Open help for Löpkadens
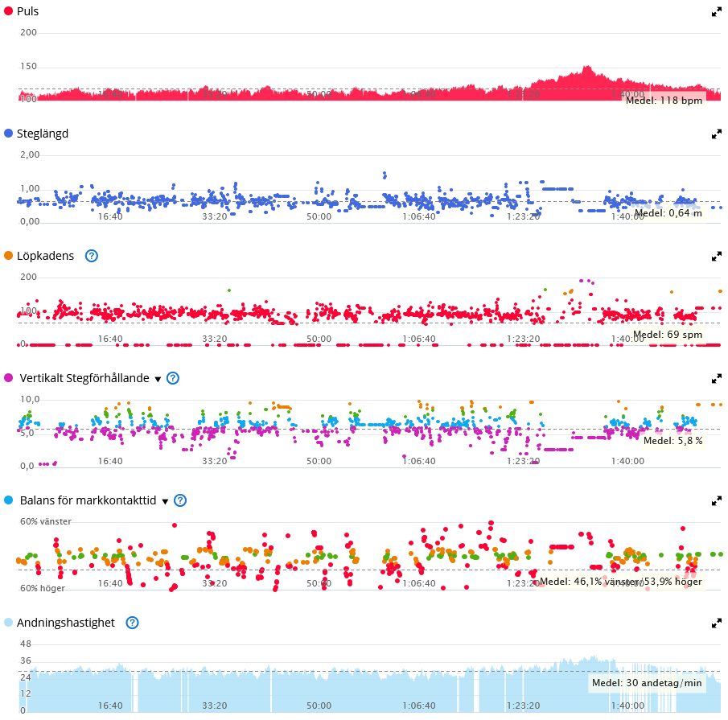The height and width of the screenshot is (720, 728). pos(92,256)
